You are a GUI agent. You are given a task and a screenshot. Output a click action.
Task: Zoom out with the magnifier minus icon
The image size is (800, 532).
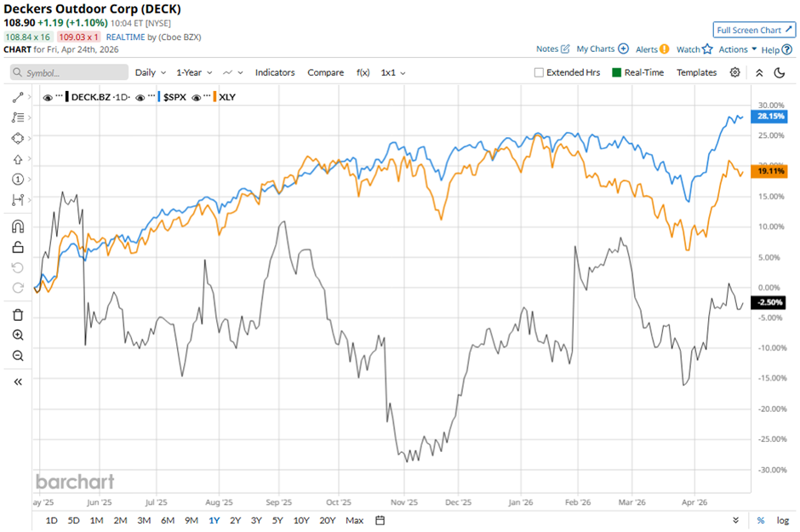coord(18,356)
